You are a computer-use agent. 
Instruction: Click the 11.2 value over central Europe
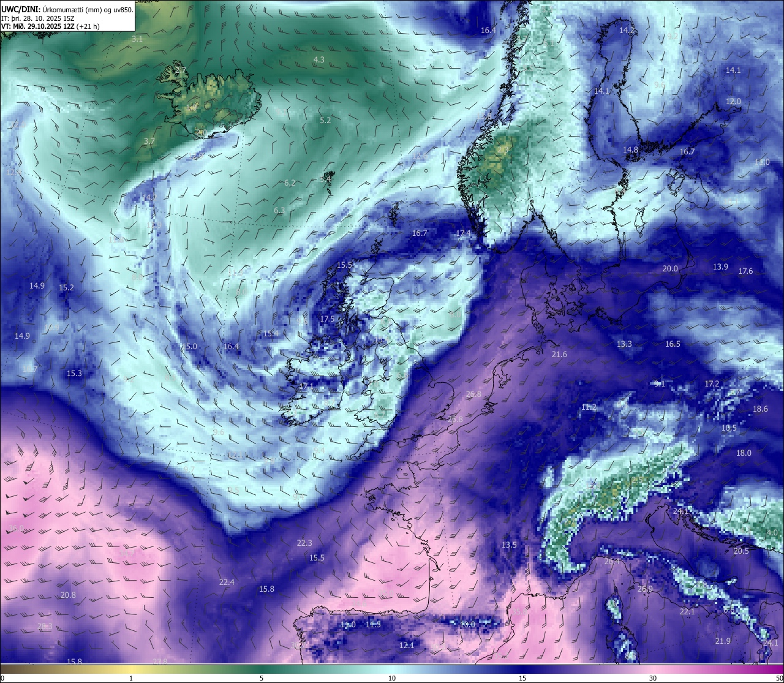click(x=589, y=407)
